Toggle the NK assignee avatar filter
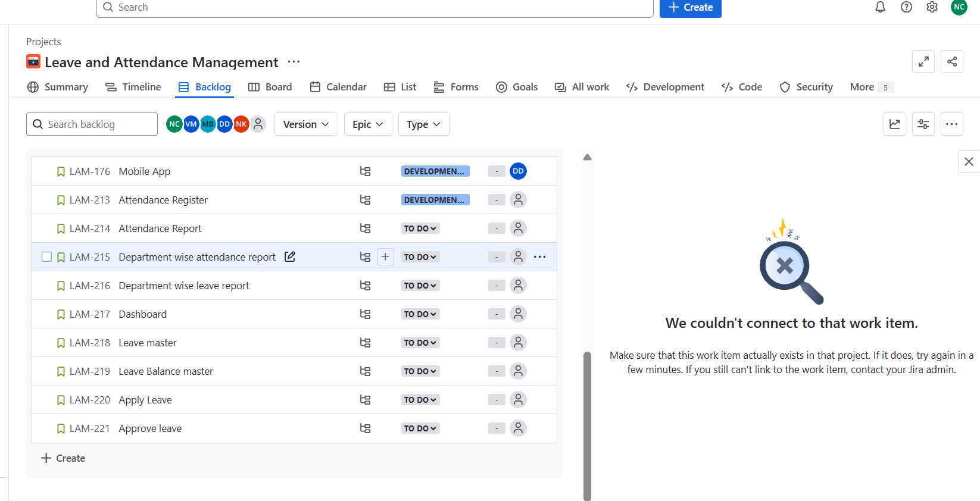Viewport: 980px width, 501px height. click(241, 124)
